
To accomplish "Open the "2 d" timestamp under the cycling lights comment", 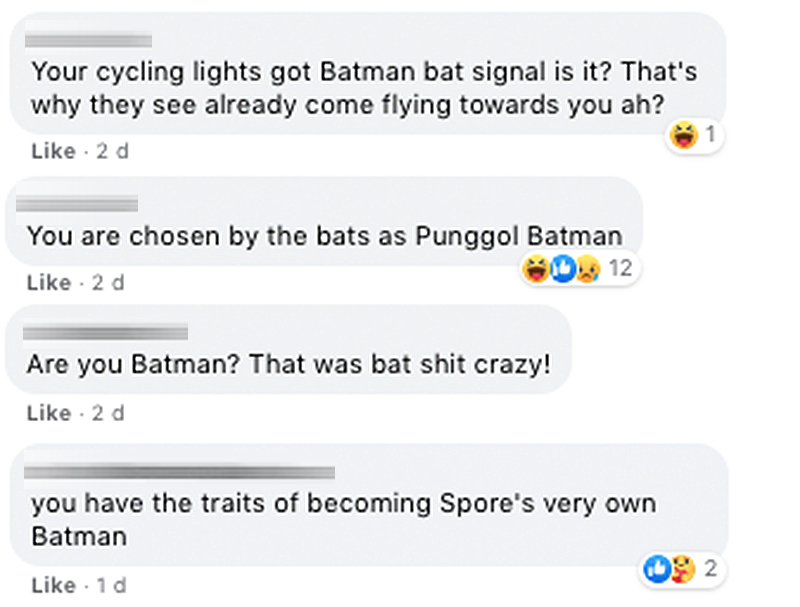I will click(x=112, y=151).
